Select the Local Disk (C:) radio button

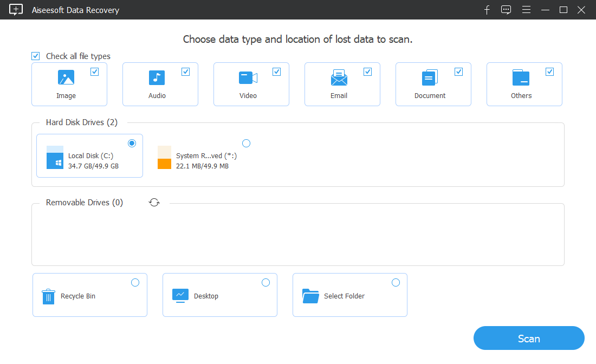pyautogui.click(x=132, y=143)
